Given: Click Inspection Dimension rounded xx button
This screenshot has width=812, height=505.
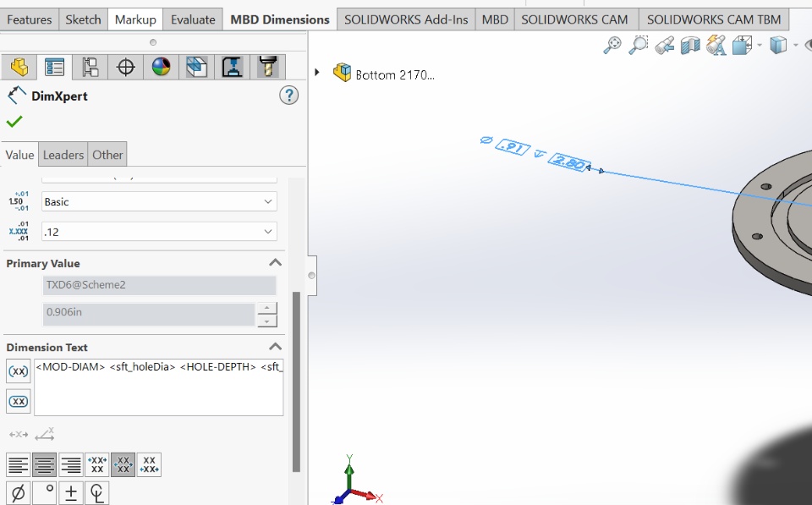Looking at the screenshot, I should [x=18, y=402].
